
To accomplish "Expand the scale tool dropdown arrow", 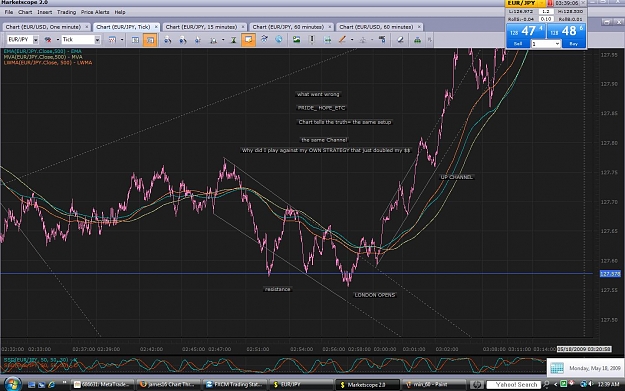I will point(223,39).
